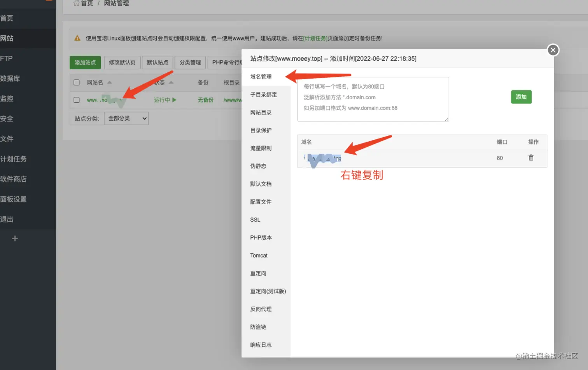
Task: Focus the domain name input textarea
Action: [373, 99]
